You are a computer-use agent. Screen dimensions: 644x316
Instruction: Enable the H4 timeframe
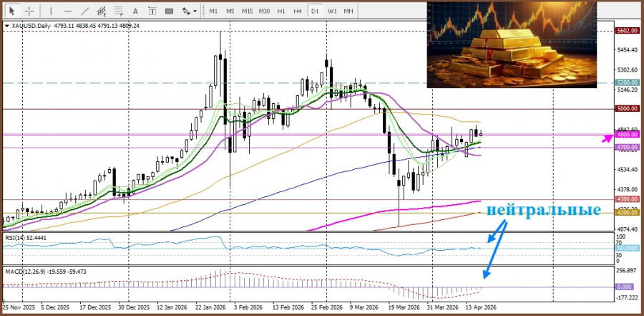pos(298,11)
